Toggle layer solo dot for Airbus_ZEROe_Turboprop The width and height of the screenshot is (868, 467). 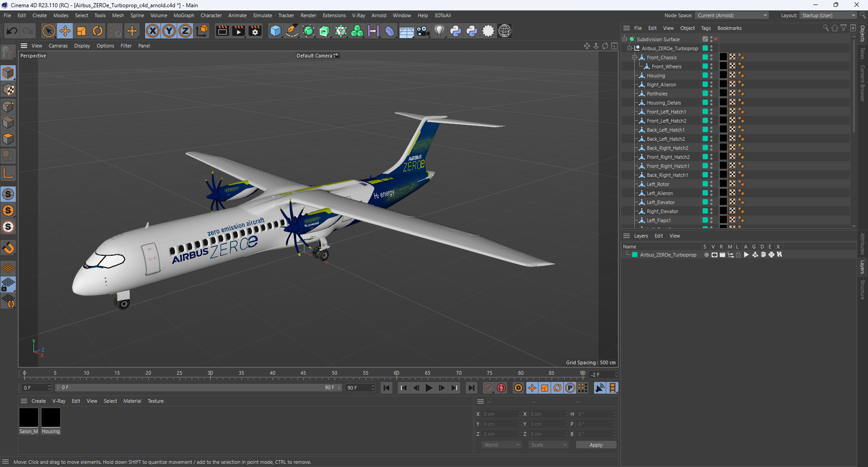click(706, 255)
